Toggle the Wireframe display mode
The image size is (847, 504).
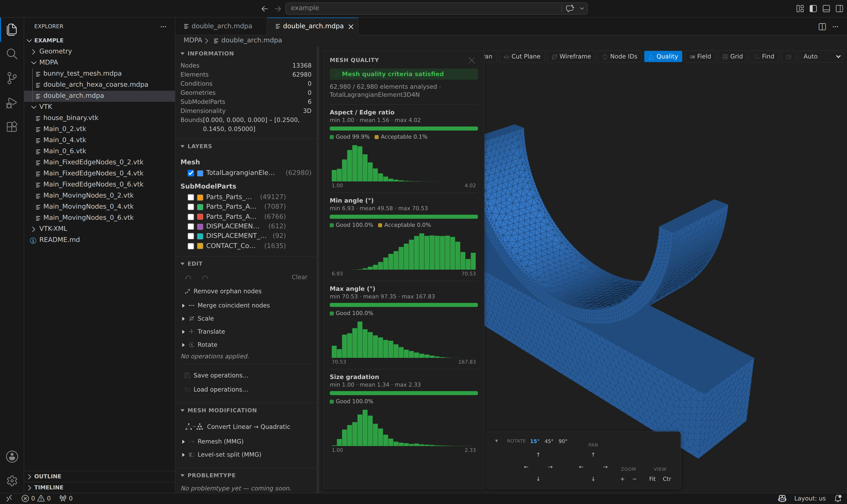pos(571,56)
